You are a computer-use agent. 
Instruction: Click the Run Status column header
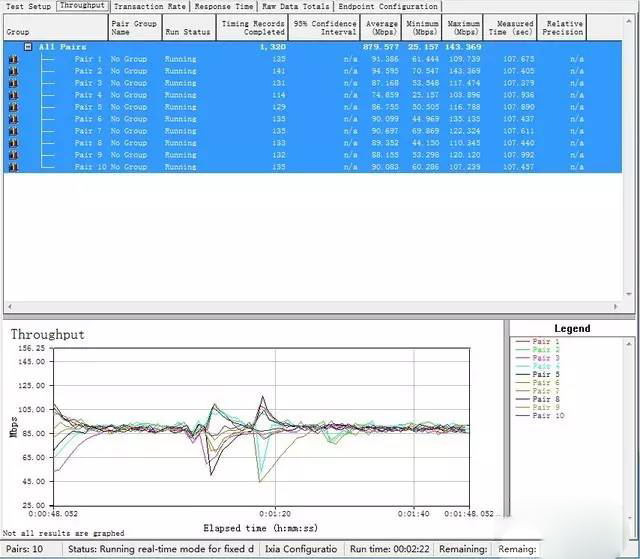tap(188, 27)
